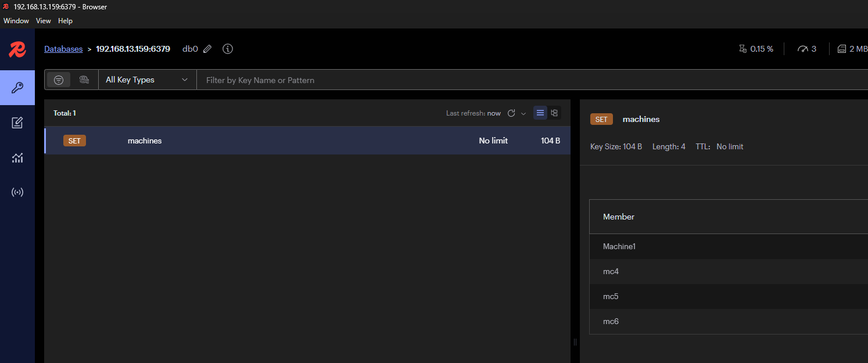
Task: Click the Key Size: 104 B label
Action: [x=616, y=146]
